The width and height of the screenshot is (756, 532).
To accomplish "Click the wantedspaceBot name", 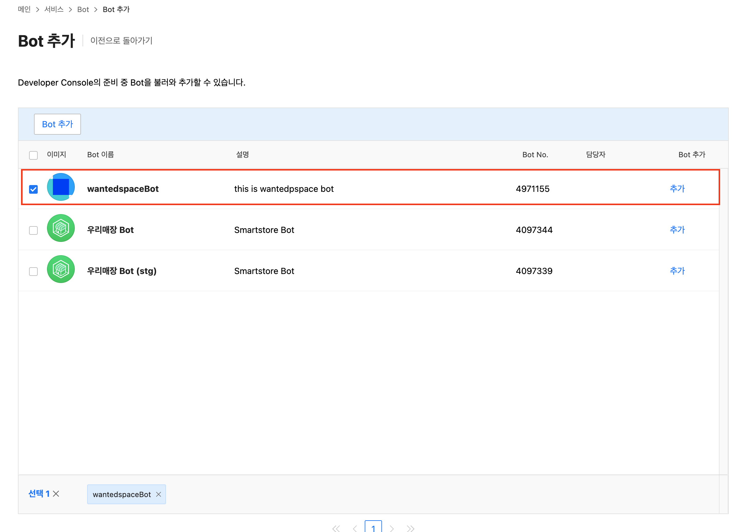I will pos(123,189).
